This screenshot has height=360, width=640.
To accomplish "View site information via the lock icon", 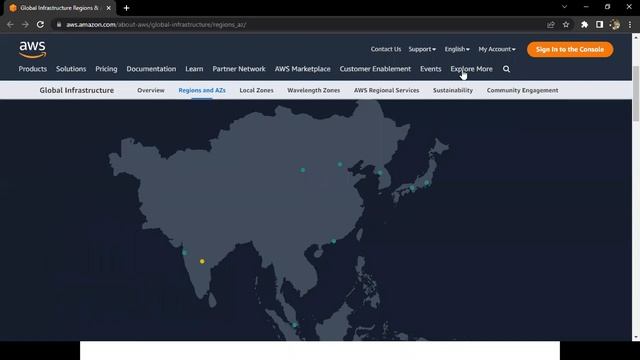I will click(59, 24).
